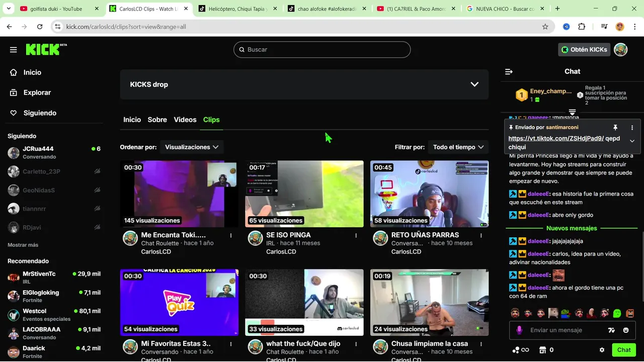644x362 pixels.
Task: Play the SE ISO PINGA clip thumbnail
Action: click(304, 194)
